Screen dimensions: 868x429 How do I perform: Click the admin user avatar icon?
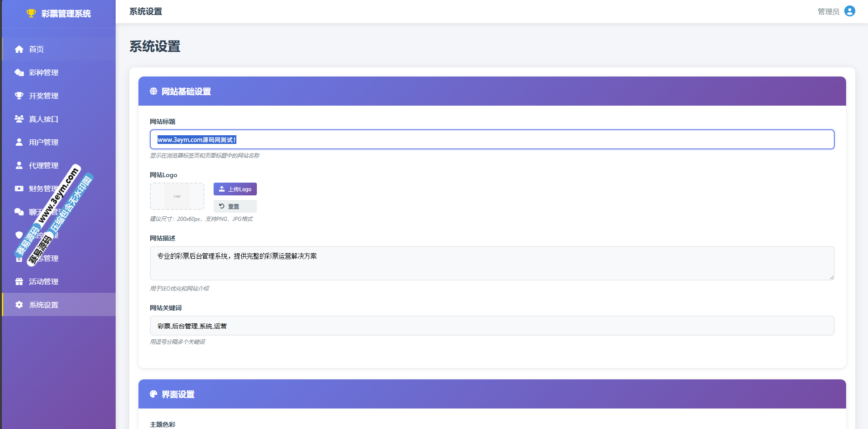(x=849, y=11)
